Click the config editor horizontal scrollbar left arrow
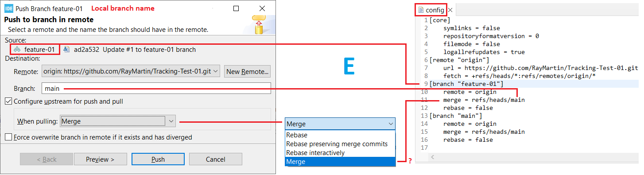 pos(433,157)
